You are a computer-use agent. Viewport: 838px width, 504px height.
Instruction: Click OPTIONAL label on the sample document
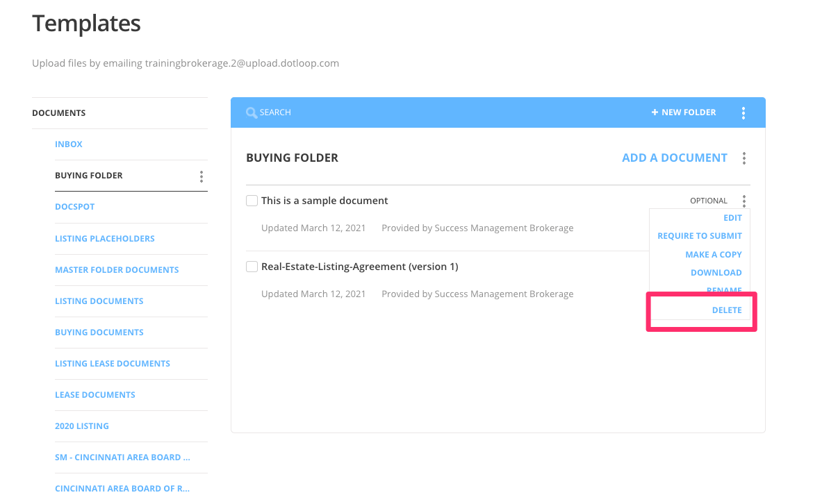pos(708,200)
